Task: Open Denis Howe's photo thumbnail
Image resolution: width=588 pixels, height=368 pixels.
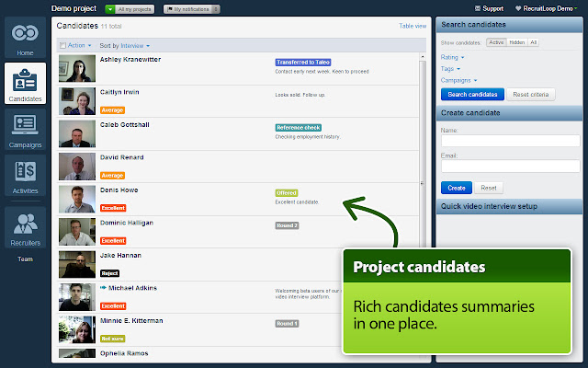Action: pyautogui.click(x=77, y=199)
